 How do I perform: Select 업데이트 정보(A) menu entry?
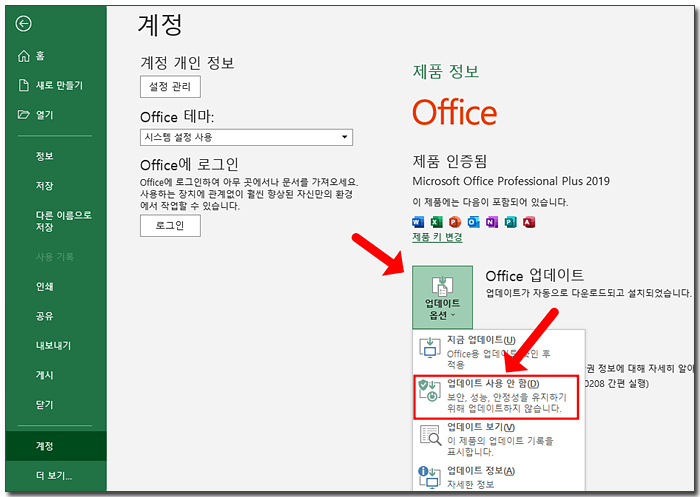[x=499, y=477]
